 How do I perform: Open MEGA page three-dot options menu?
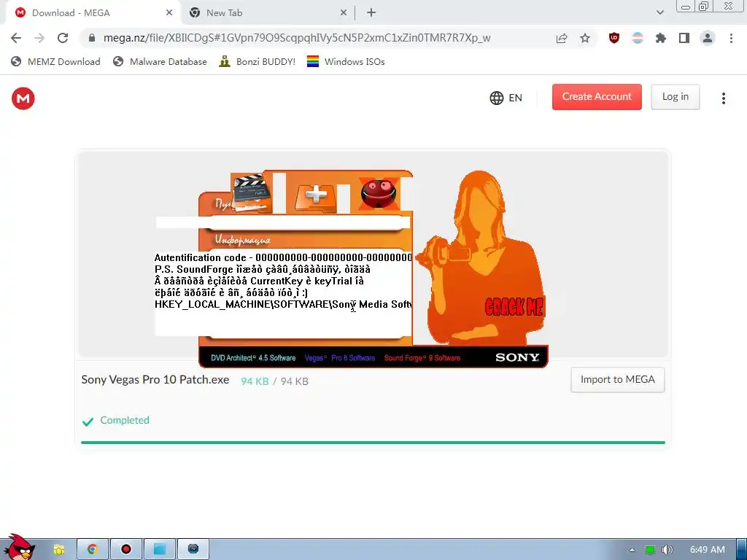(723, 98)
